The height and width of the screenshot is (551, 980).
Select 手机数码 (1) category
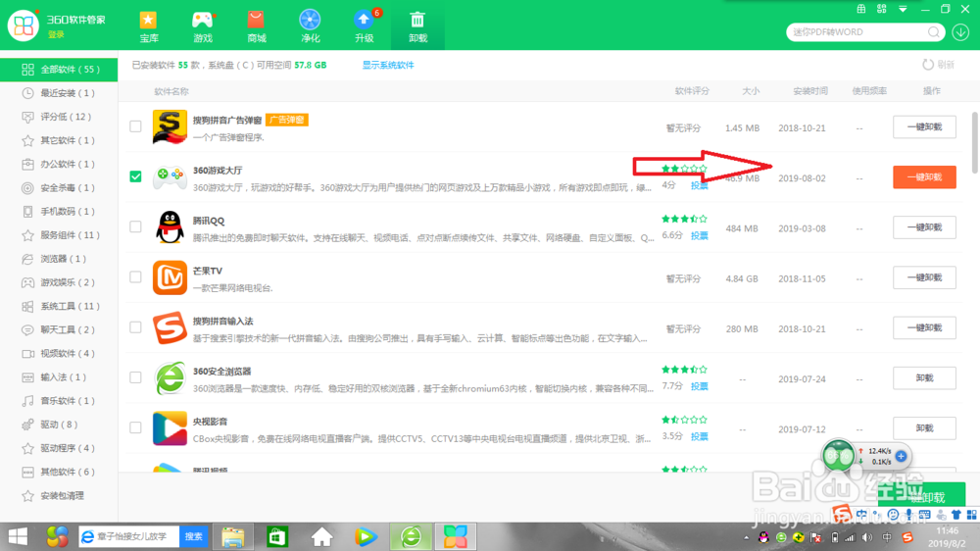click(59, 212)
